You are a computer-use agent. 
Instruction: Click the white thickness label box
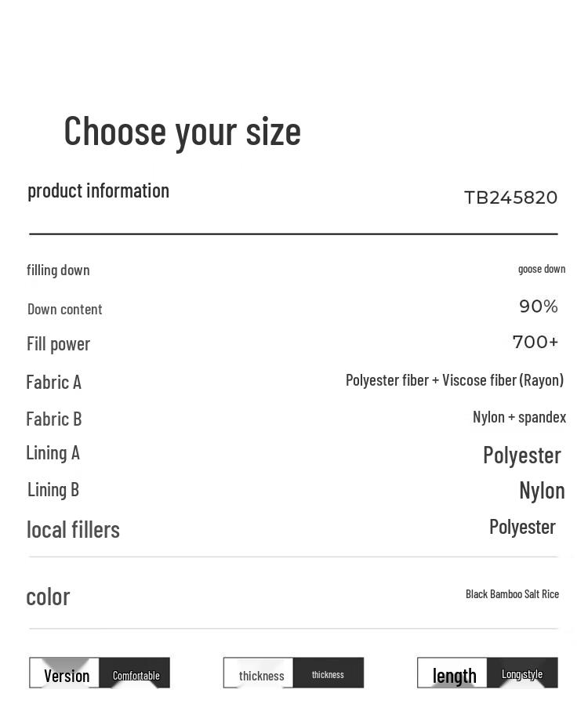[260, 674]
